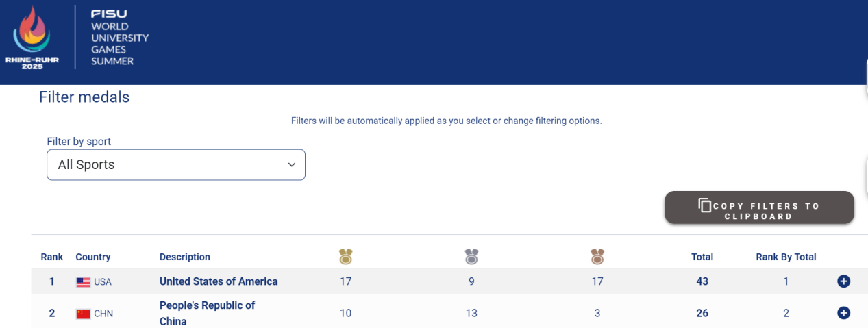Expand the United States row plus icon
The width and height of the screenshot is (868, 328).
click(843, 281)
